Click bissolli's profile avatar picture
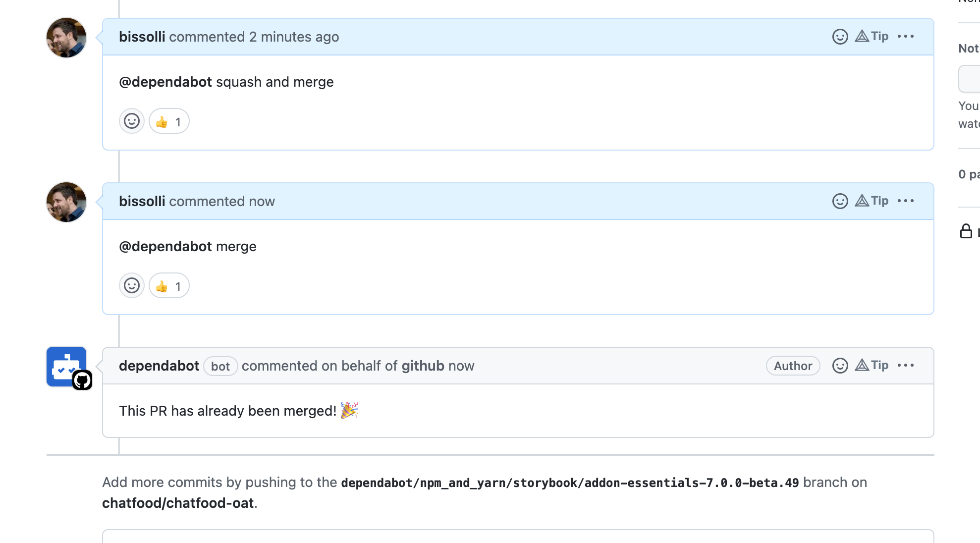Screen dimensions: 980x543 tap(66, 37)
